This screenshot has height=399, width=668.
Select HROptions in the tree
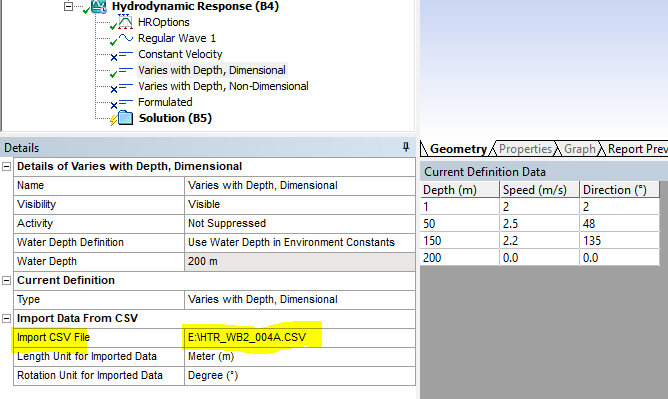pos(164,22)
